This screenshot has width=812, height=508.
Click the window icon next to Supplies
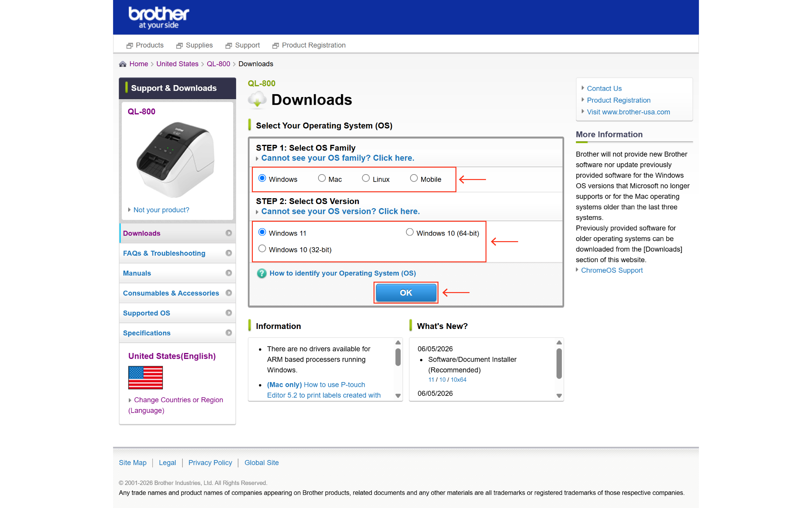180,45
